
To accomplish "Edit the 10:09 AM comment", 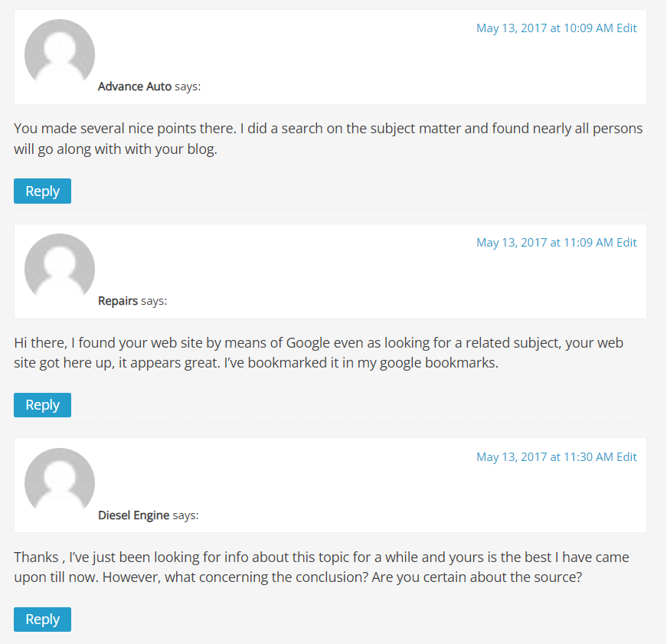I will (626, 28).
